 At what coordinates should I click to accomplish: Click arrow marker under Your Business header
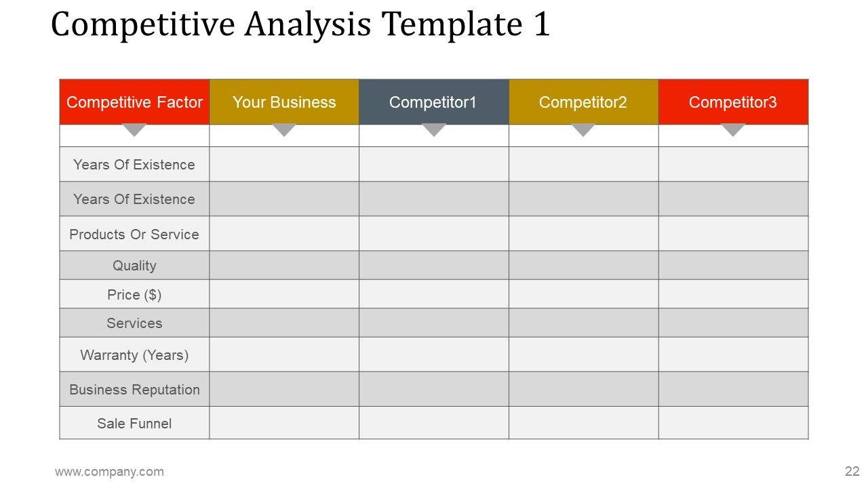(x=284, y=129)
